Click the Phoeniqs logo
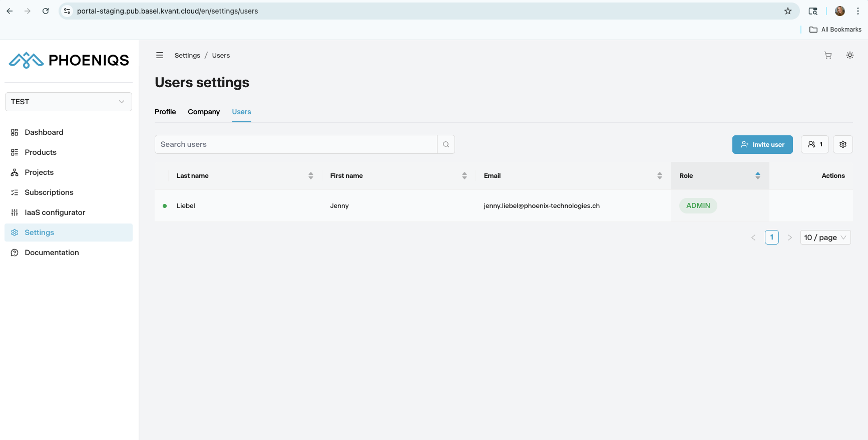 (x=69, y=60)
